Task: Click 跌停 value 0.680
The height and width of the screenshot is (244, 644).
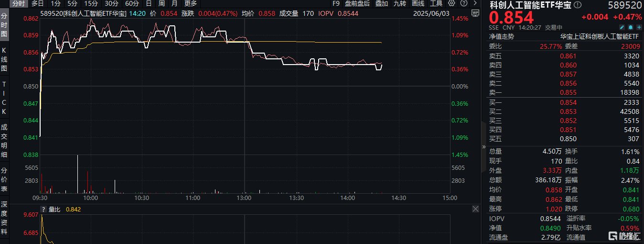Action: tap(631, 209)
